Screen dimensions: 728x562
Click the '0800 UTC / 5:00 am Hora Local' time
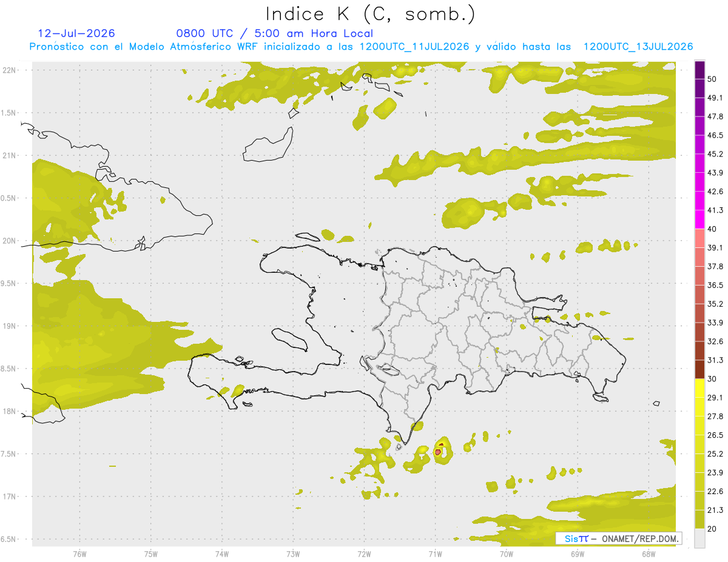[274, 33]
